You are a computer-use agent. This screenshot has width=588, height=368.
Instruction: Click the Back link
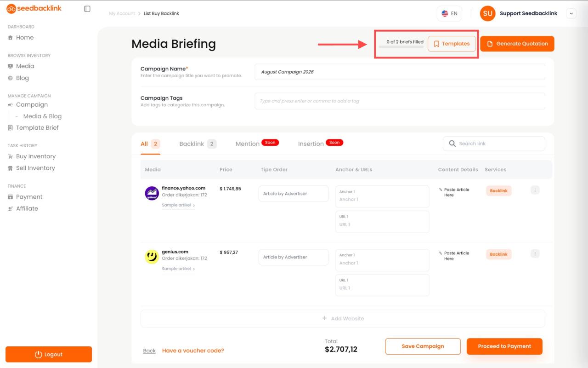pos(149,351)
